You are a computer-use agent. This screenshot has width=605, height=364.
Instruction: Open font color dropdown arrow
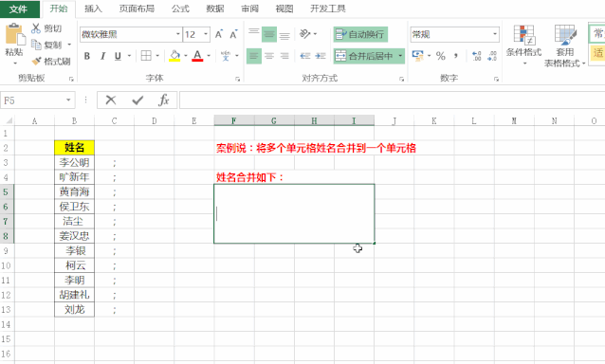pyautogui.click(x=209, y=56)
